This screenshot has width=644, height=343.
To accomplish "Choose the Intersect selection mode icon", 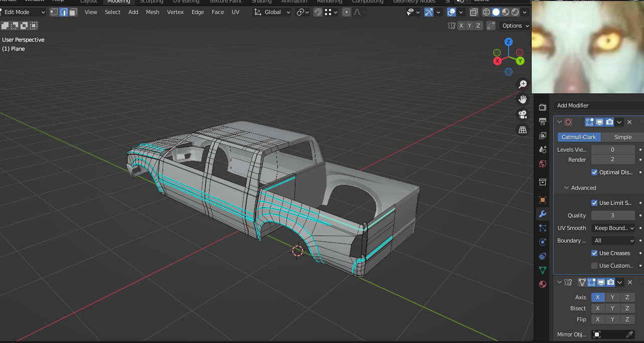I will pyautogui.click(x=34, y=26).
